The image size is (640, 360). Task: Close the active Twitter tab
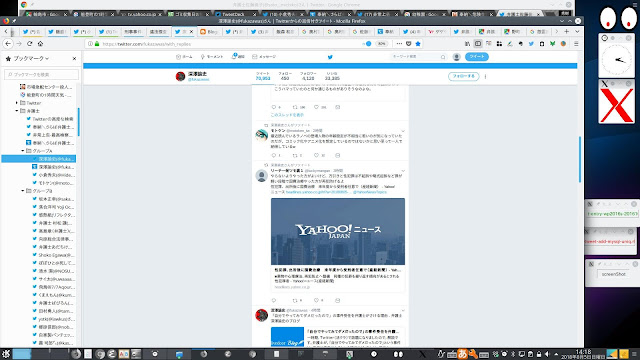pos(191,31)
